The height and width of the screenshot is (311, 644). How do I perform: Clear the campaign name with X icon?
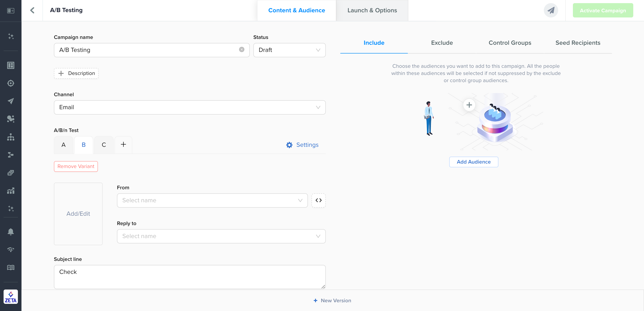[x=241, y=49]
